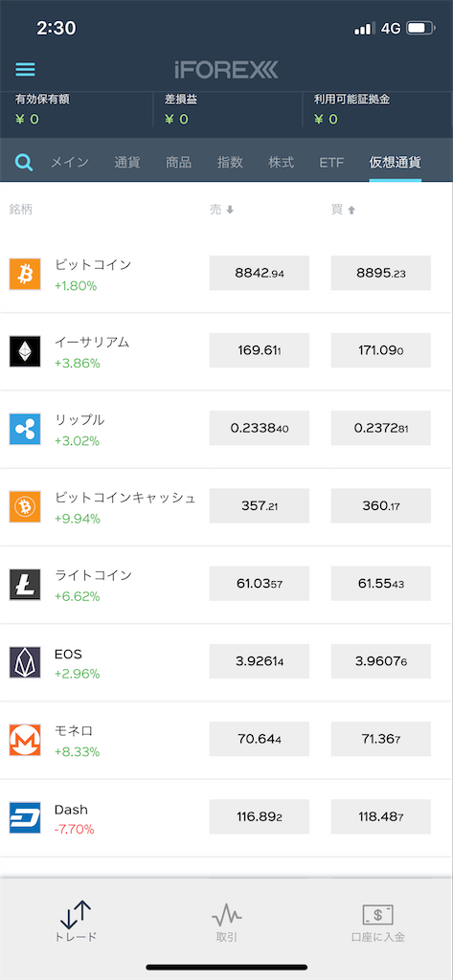Tap the search magnifier icon
This screenshot has width=453, height=980.
point(24,163)
